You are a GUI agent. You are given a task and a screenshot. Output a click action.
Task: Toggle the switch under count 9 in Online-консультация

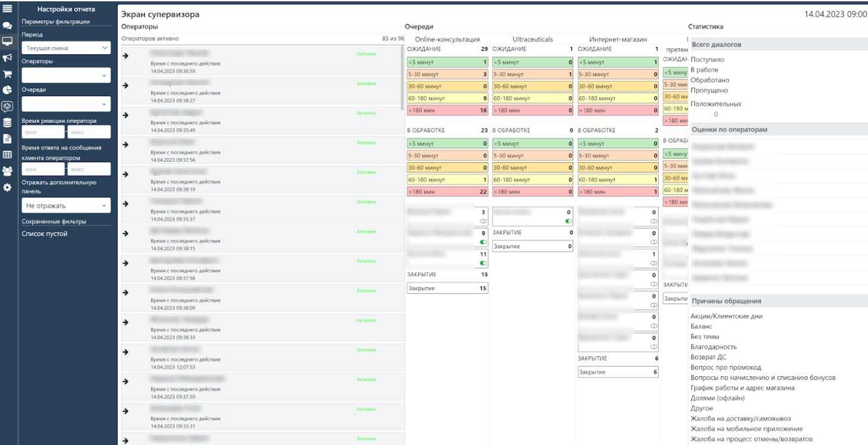[x=483, y=242]
